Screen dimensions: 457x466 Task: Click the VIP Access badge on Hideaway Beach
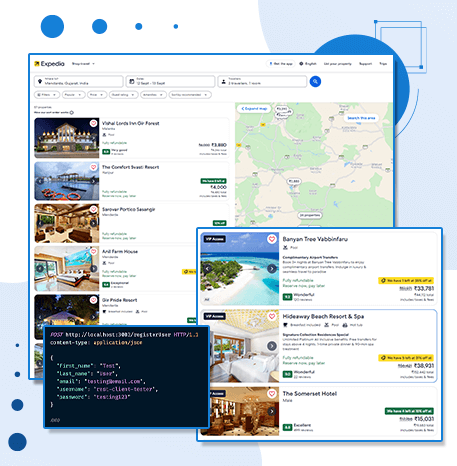215,316
